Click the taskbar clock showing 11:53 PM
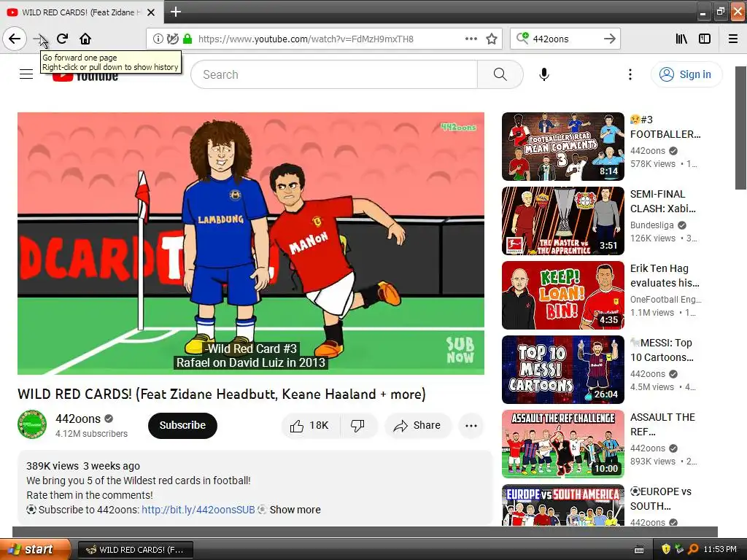747x560 pixels. (x=720, y=549)
